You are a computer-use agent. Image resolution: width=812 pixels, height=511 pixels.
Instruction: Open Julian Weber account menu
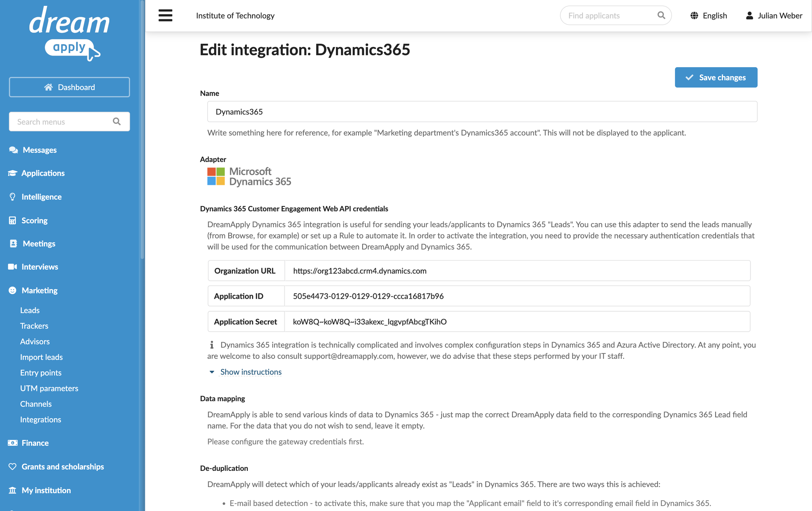point(774,16)
